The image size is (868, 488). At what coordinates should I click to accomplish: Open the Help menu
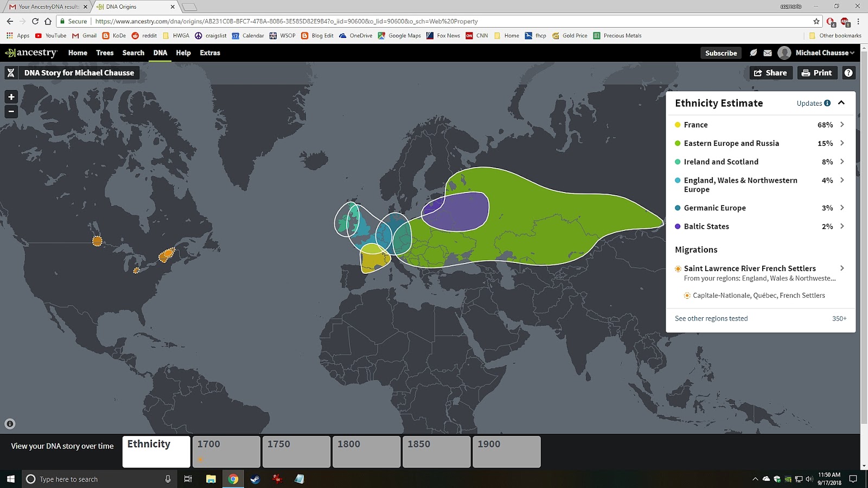coord(183,53)
